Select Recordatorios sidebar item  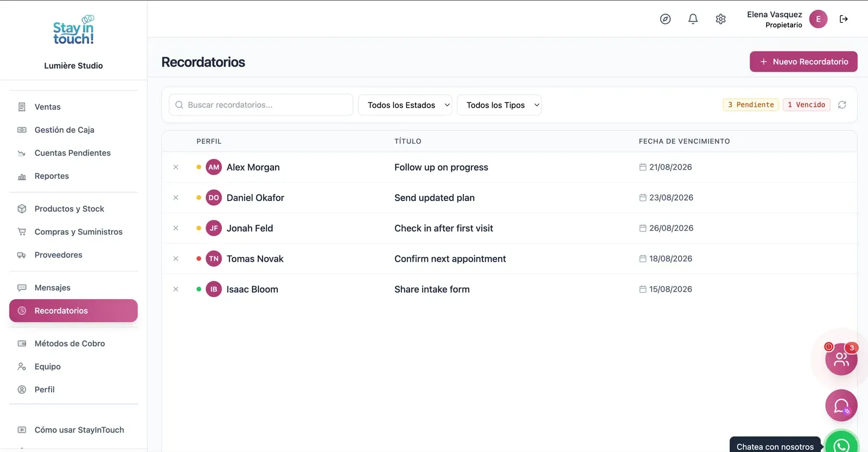click(x=73, y=311)
